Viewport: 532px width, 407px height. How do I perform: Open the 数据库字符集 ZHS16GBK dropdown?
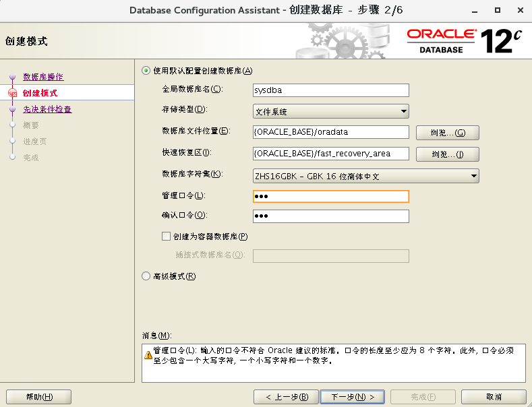coord(365,176)
